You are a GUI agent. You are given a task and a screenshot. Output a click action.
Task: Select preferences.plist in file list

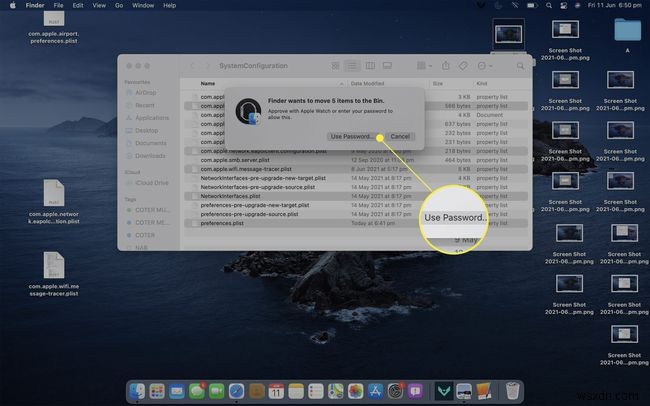[x=356, y=223]
